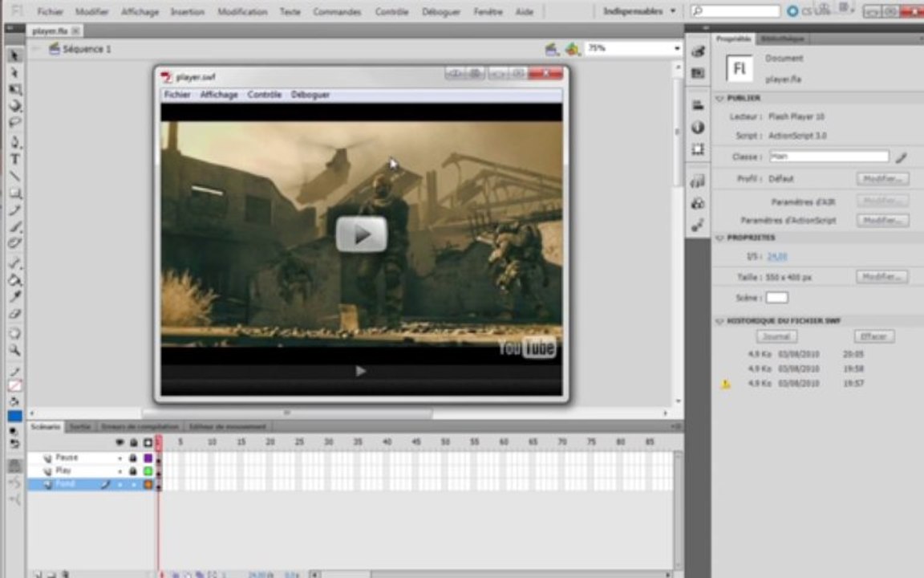Image resolution: width=924 pixels, height=578 pixels.
Task: Click the Edit Scene clapper icon
Action: [x=552, y=49]
